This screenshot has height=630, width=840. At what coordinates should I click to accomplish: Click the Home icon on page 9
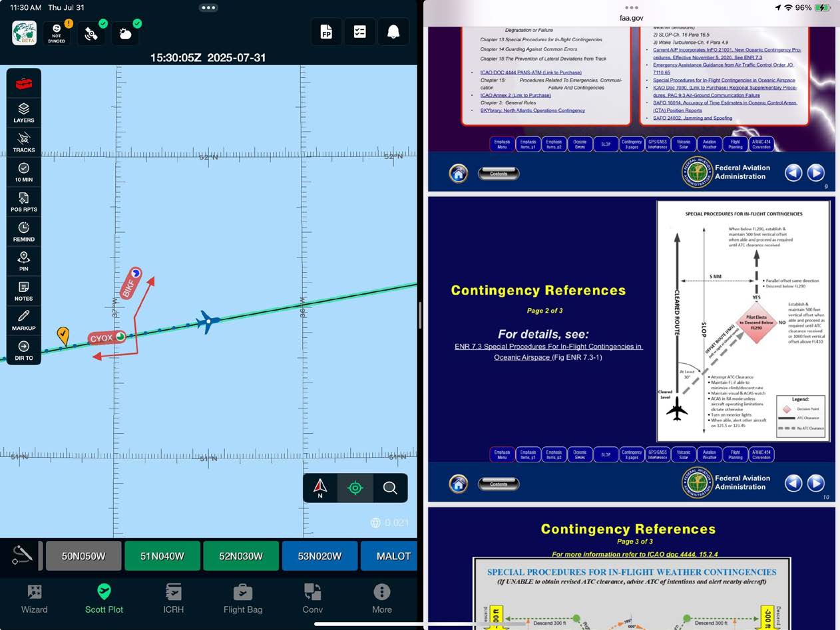click(458, 173)
